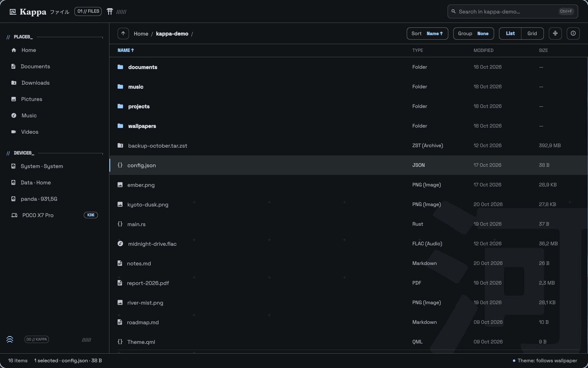Select report-2026.pdf file
This screenshot has height=368, width=588.
(349, 283)
